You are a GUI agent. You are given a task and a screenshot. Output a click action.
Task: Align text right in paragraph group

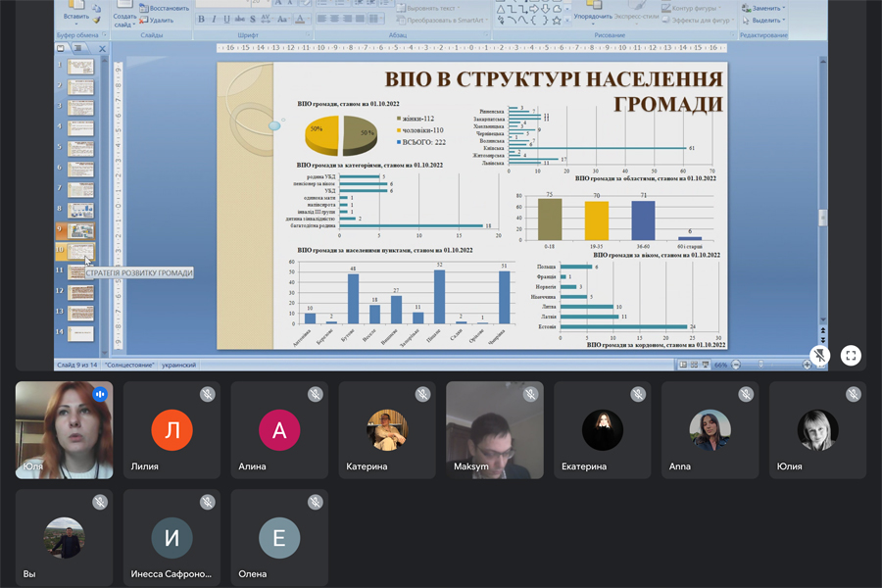pos(347,19)
